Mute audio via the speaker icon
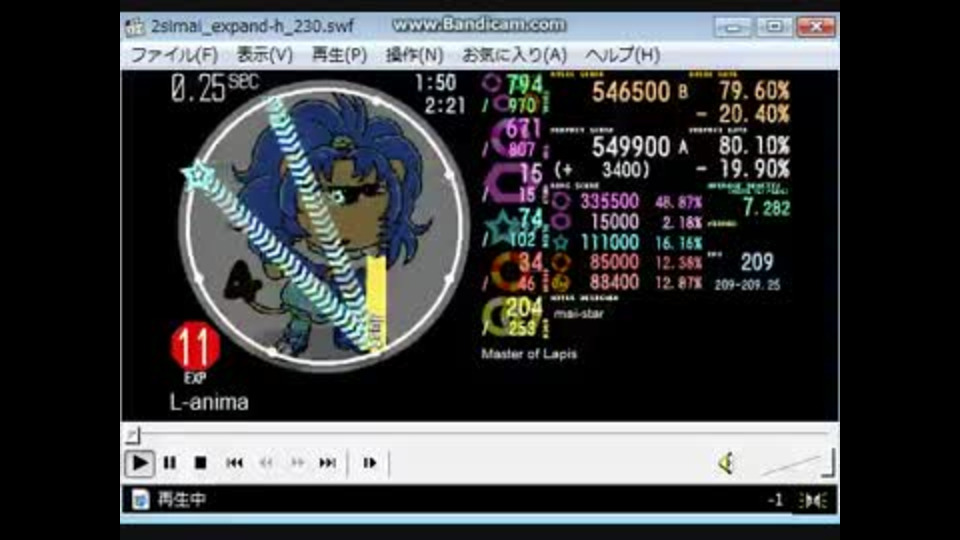Image resolution: width=960 pixels, height=540 pixels. [x=727, y=463]
